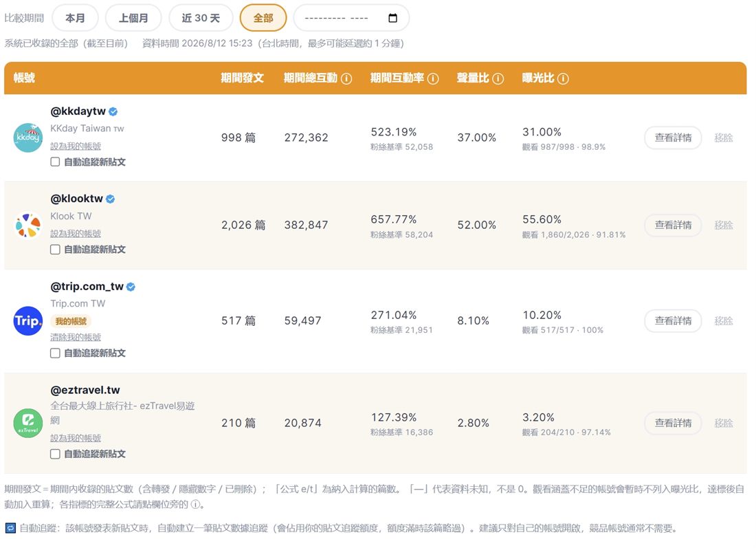Click 清除我的帳號 under Trip.com TW
This screenshot has width=756, height=548.
click(76, 337)
